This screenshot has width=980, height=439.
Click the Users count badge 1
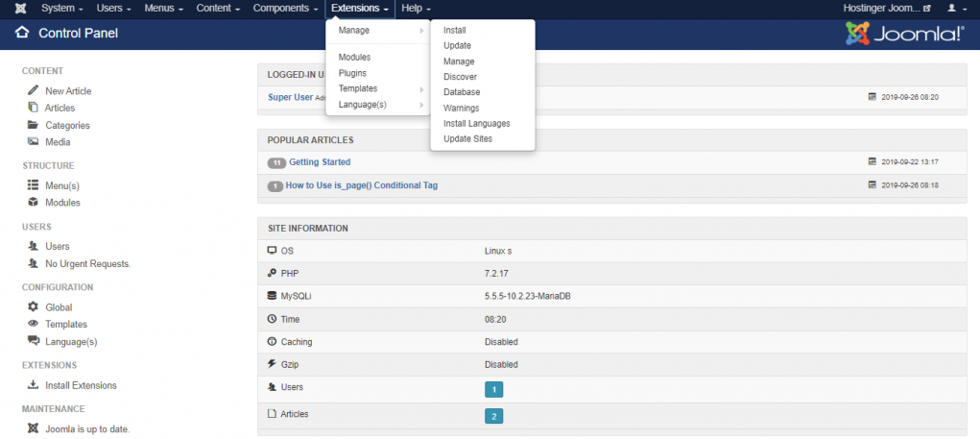coord(493,390)
